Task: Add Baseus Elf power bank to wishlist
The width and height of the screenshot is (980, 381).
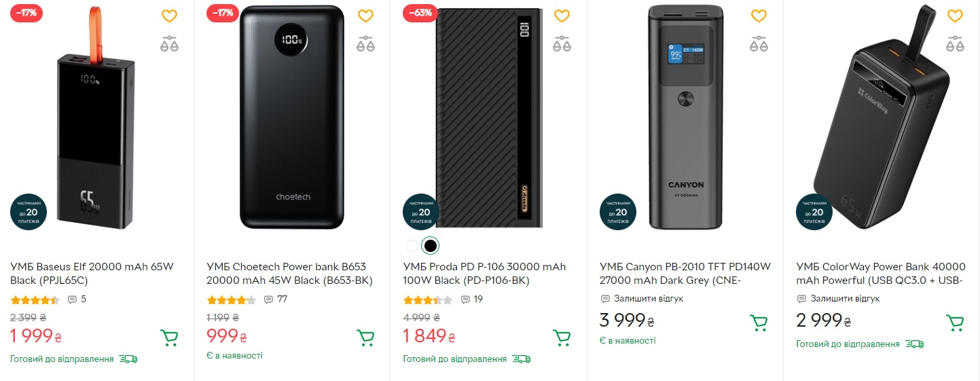Action: click(169, 16)
